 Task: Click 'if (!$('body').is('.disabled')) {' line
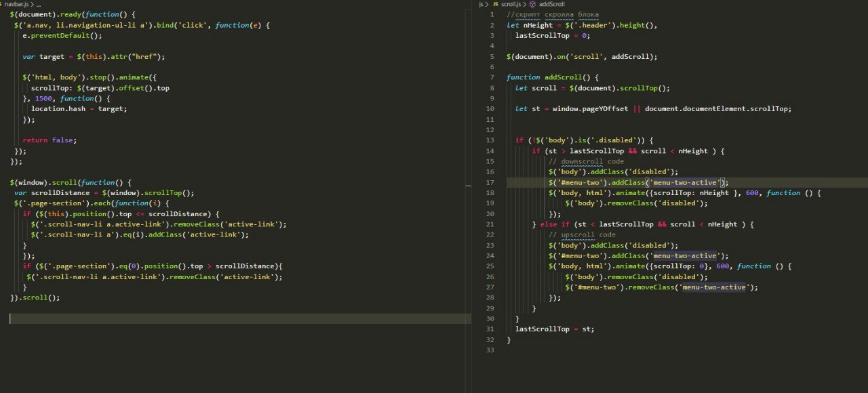pyautogui.click(x=584, y=140)
